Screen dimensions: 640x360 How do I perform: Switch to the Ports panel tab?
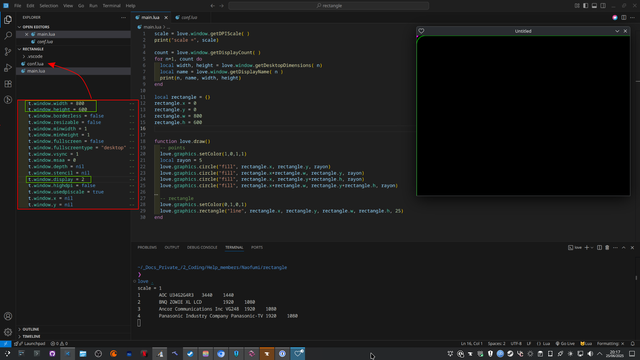point(257,248)
